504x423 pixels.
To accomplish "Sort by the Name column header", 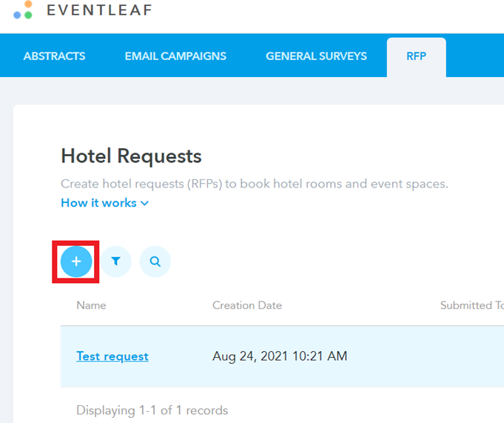I will 91,305.
